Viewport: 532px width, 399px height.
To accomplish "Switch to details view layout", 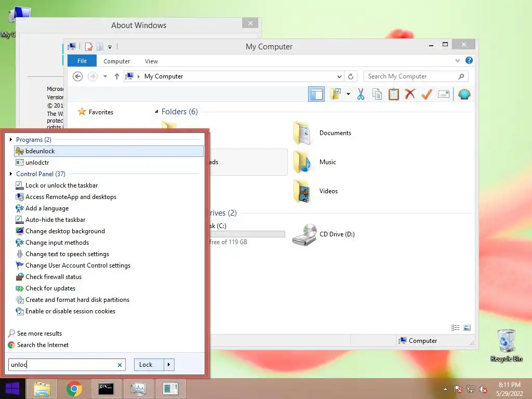I will point(455,327).
